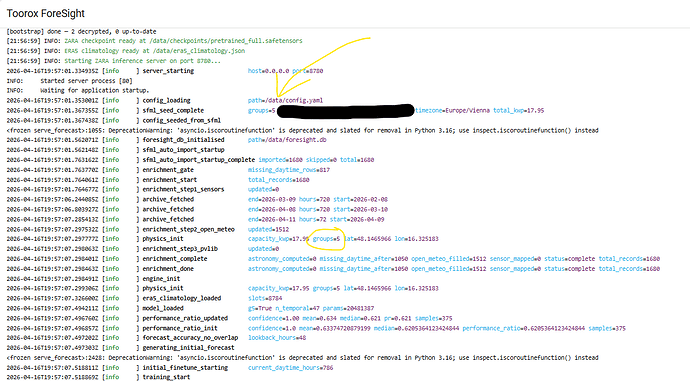Click the model_loaded log entry
The height and width of the screenshot is (381, 690).
(x=163, y=308)
